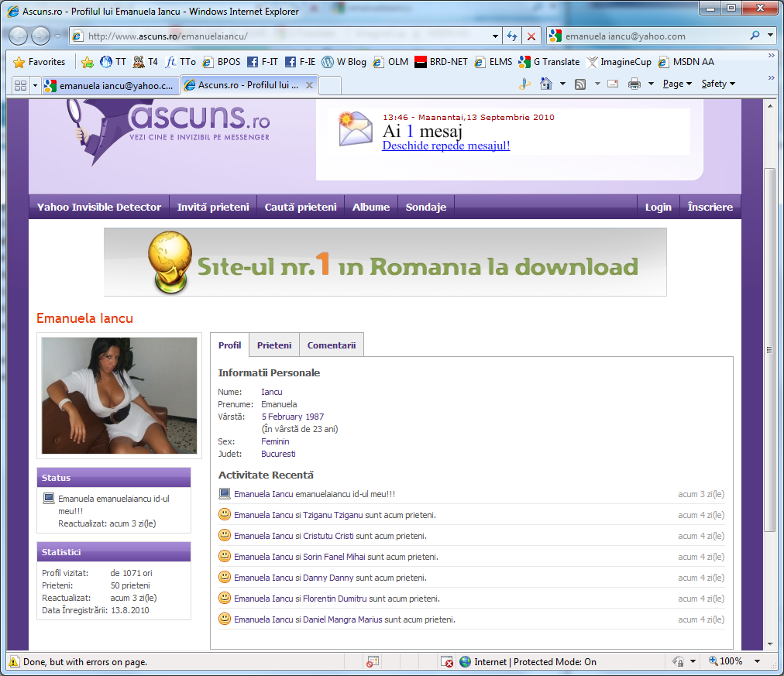Expand the address bar URL dropdown
784x676 pixels.
[496, 36]
